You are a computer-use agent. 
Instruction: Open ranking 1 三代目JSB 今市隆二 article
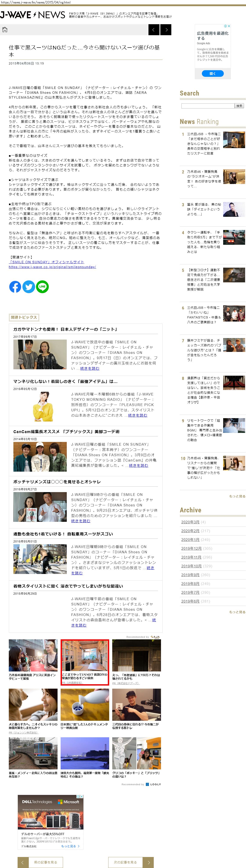click(x=204, y=143)
